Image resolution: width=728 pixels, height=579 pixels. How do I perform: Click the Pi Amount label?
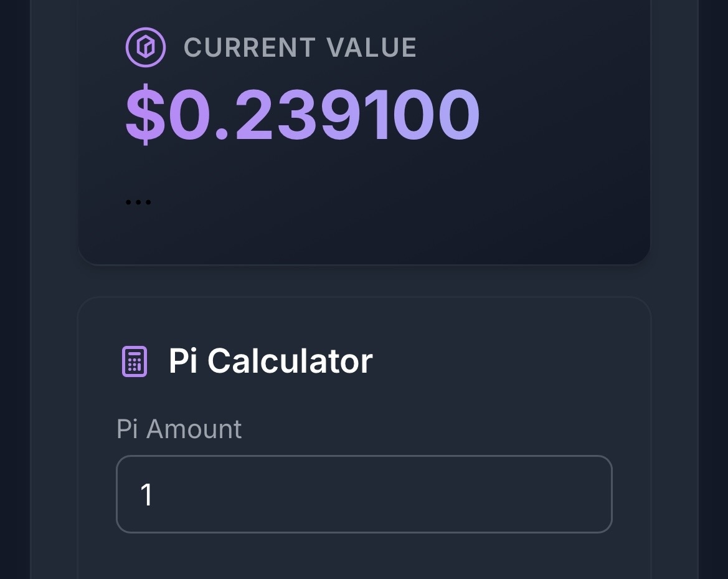point(179,429)
